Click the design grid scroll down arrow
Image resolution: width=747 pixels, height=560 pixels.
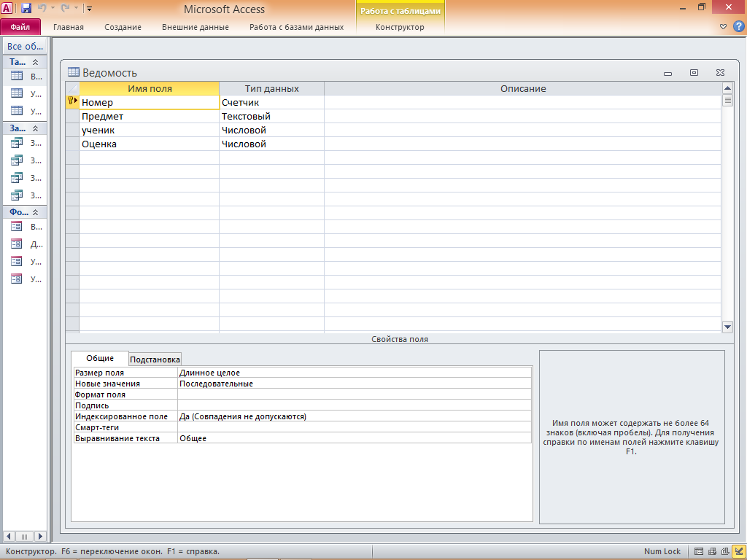point(727,327)
